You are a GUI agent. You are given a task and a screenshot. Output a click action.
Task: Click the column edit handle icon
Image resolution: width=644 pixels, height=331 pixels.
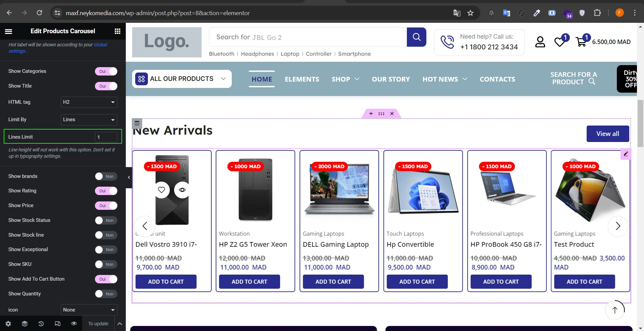(137, 123)
